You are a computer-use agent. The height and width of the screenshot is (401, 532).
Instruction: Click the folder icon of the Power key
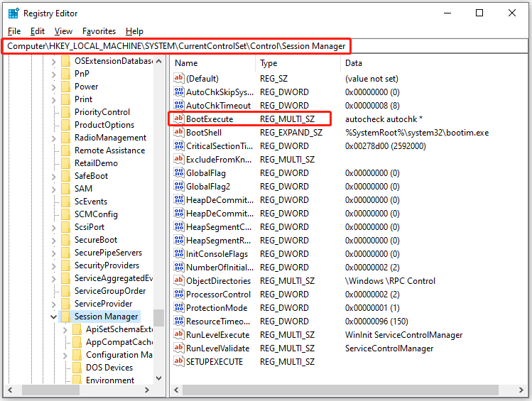pyautogui.click(x=65, y=87)
